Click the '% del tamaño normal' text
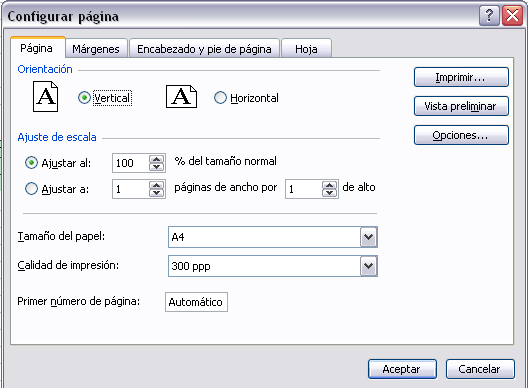Image resolution: width=528 pixels, height=388 pixels. [x=225, y=161]
